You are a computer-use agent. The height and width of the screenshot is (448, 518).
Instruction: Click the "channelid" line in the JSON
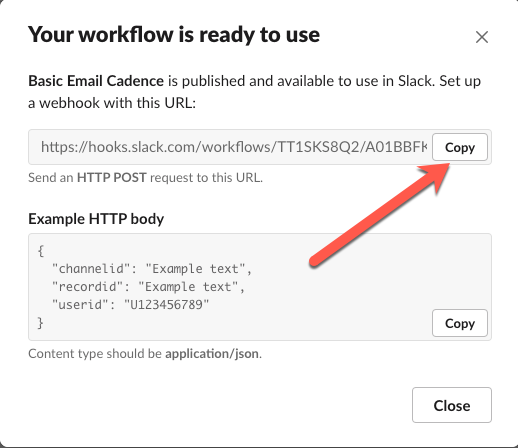click(x=152, y=269)
